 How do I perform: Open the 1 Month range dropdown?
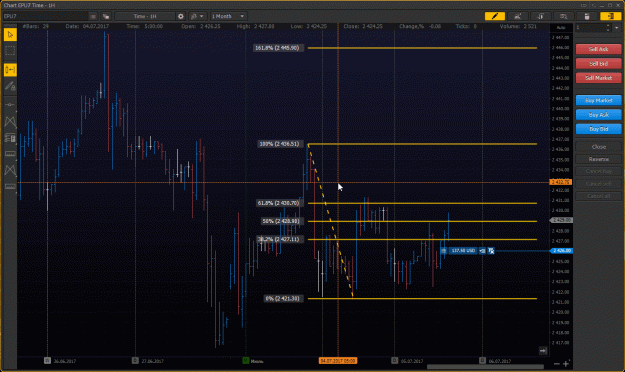pos(228,16)
